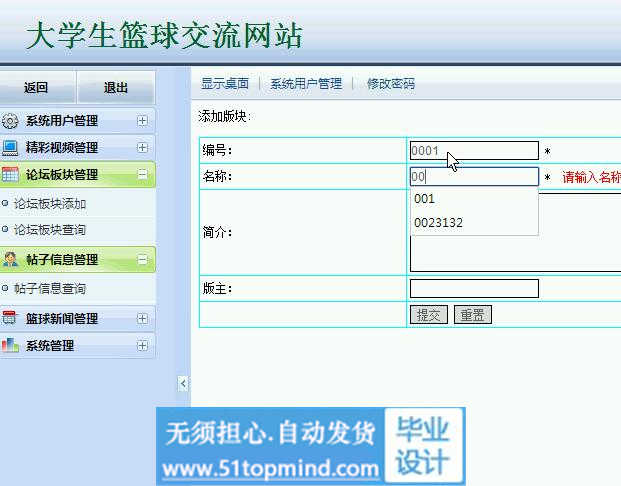Screen dimensions: 621x486
Task: Select the 精彩视频管理 sidebar menu header
Action: (x=77, y=147)
